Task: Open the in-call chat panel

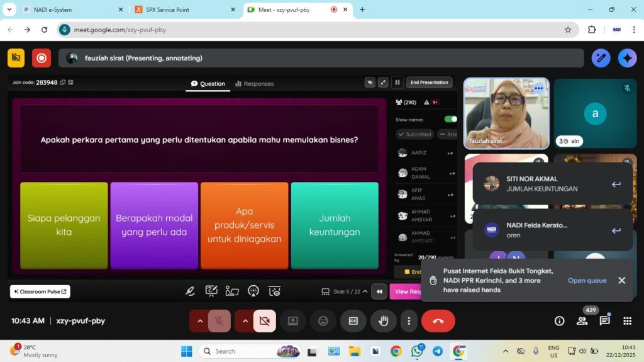Action: click(x=604, y=321)
